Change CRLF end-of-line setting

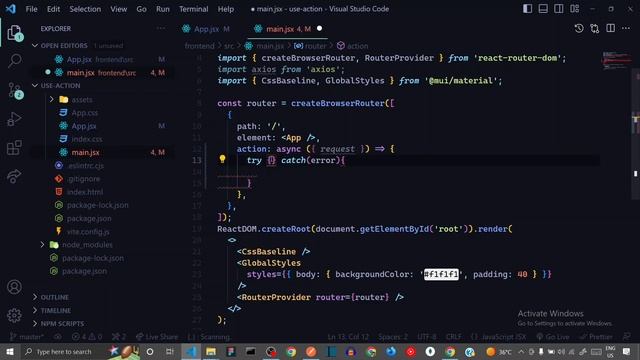pyautogui.click(x=453, y=337)
